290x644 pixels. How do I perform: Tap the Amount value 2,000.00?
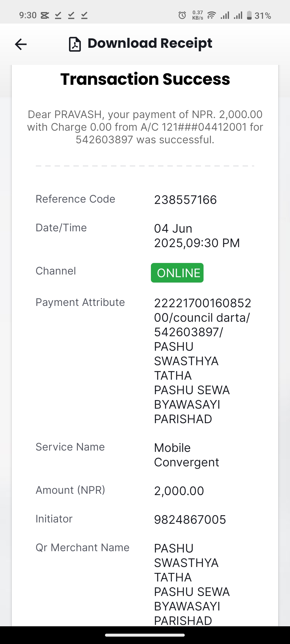(x=179, y=491)
